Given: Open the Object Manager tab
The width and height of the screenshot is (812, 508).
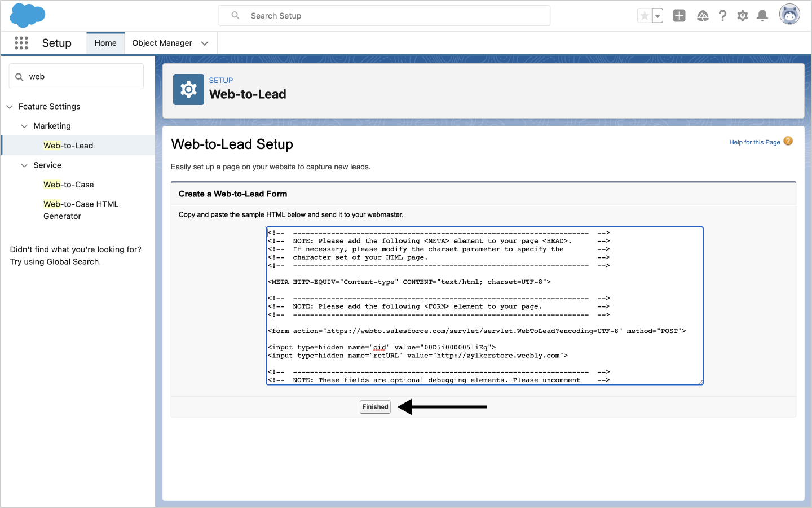Looking at the screenshot, I should click(x=162, y=43).
